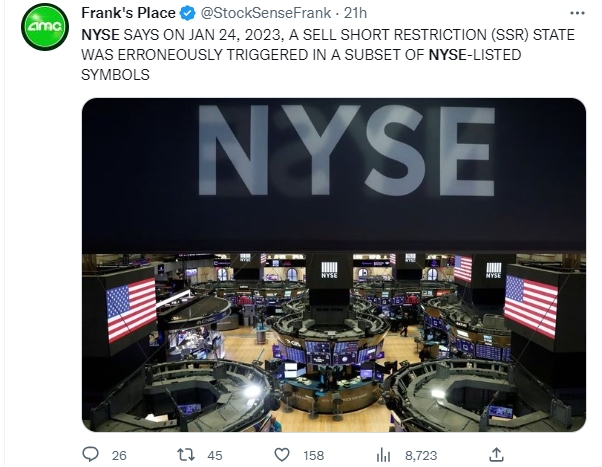602x467 pixels.
Task: Click the 158 likes count
Action: click(x=313, y=455)
